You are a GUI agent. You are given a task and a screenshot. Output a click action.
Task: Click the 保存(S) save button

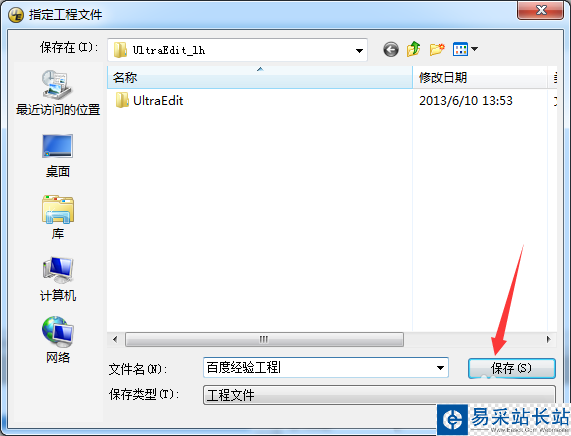(512, 368)
